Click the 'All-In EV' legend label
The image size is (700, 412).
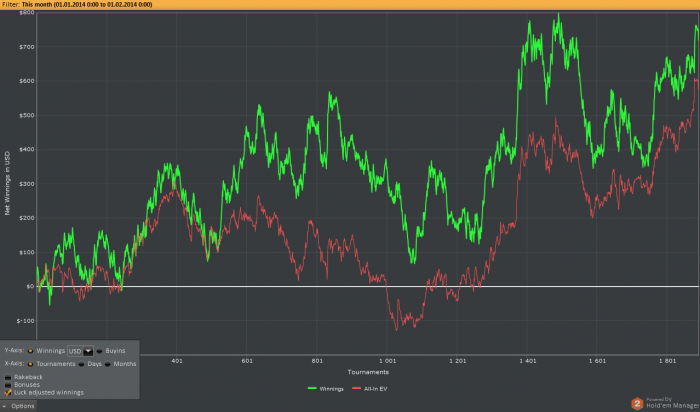[x=375, y=389]
